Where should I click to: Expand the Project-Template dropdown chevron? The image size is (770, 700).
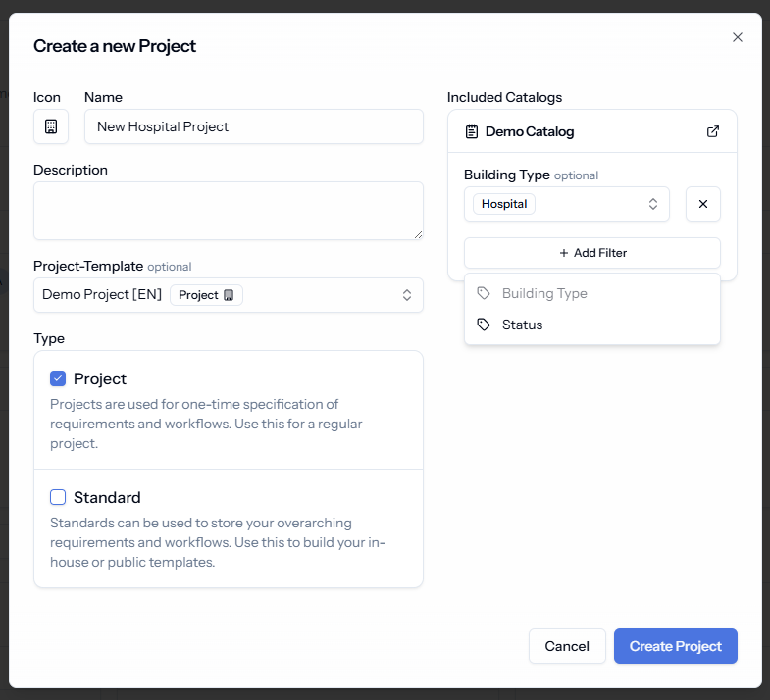pyautogui.click(x=407, y=295)
